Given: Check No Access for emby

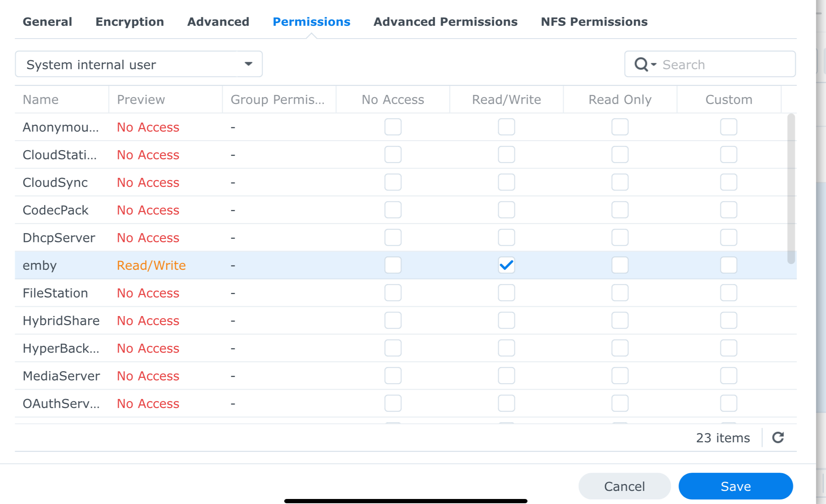Looking at the screenshot, I should coord(393,265).
